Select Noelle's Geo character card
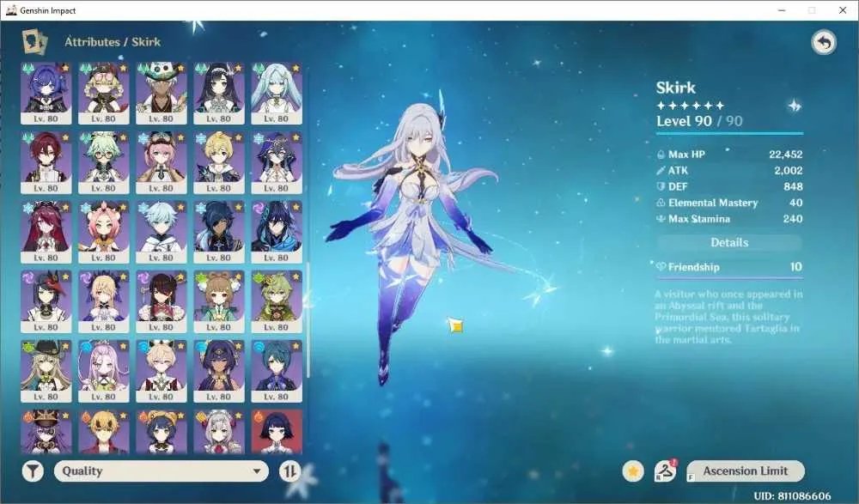Screen dimensions: 859x504 pyautogui.click(x=219, y=432)
